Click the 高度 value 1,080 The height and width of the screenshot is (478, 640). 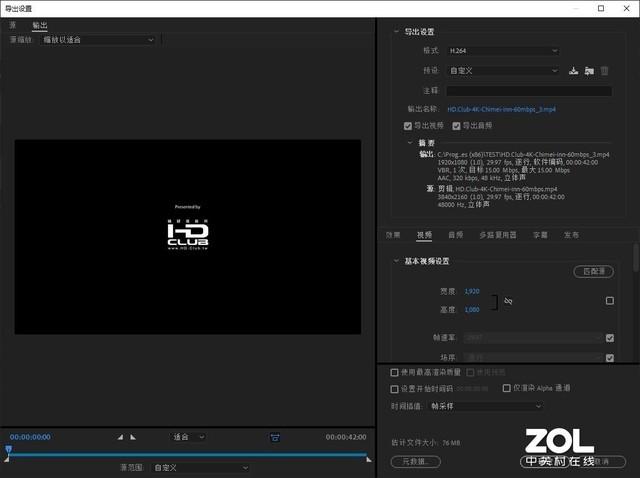(x=472, y=310)
